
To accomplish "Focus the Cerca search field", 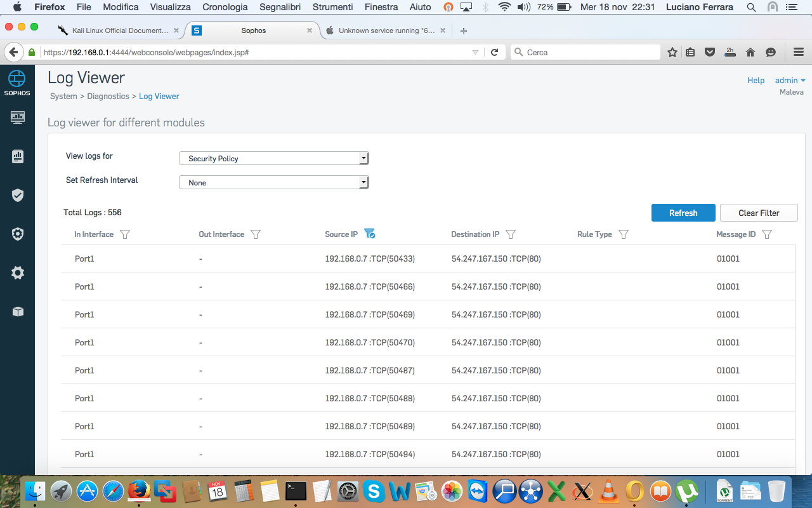I will click(585, 52).
